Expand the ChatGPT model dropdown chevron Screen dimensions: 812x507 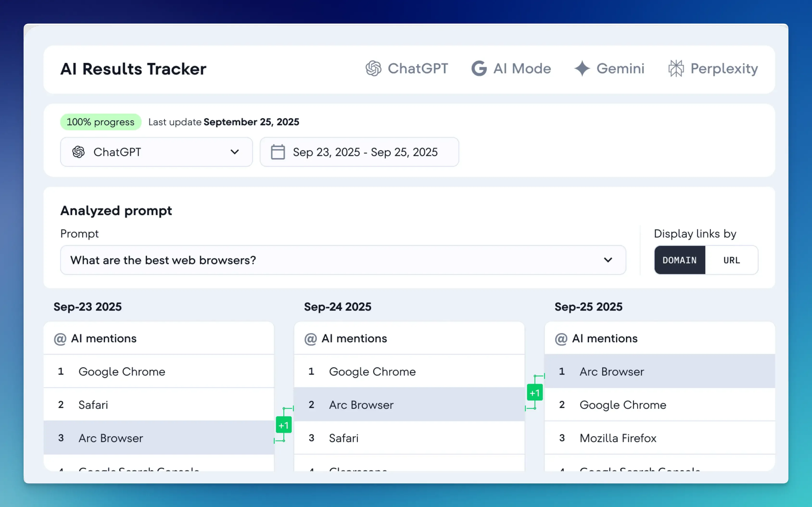click(x=235, y=152)
